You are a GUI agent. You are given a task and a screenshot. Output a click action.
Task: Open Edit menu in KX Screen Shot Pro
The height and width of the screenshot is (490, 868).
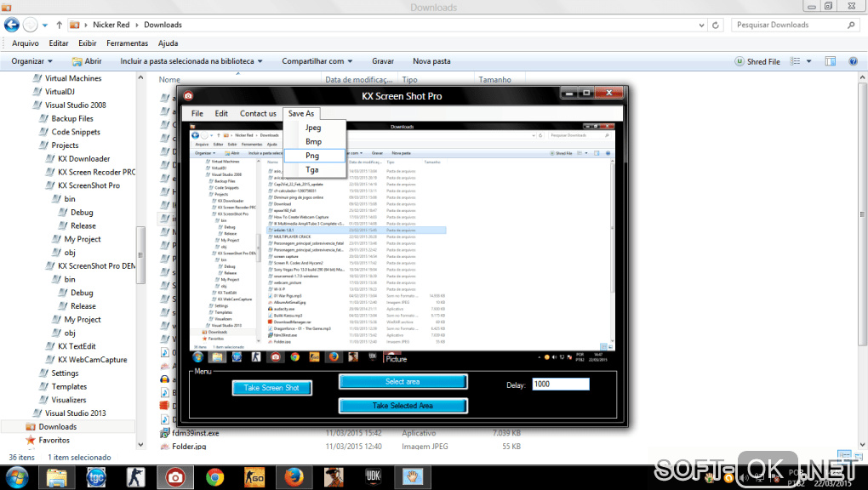point(221,113)
